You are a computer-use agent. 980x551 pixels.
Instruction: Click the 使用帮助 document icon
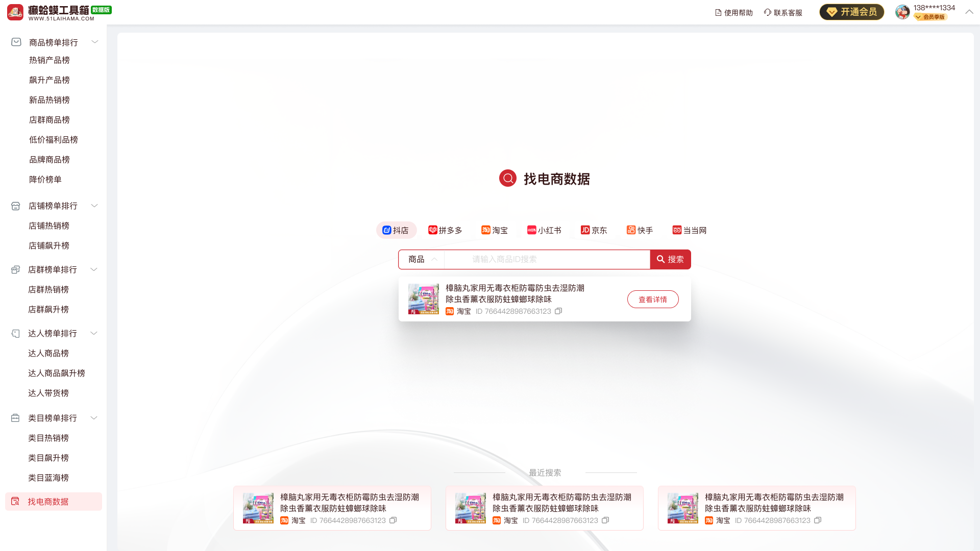[x=718, y=13]
